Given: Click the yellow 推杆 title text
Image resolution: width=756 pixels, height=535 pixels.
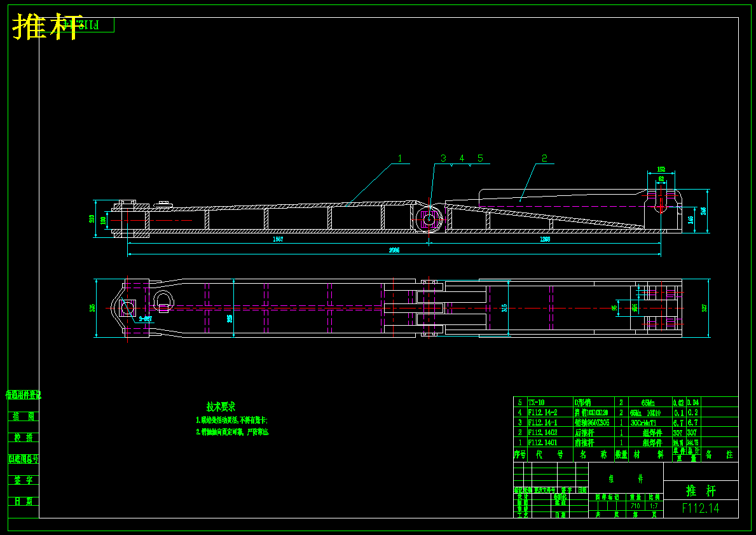Looking at the screenshot, I should point(48,27).
